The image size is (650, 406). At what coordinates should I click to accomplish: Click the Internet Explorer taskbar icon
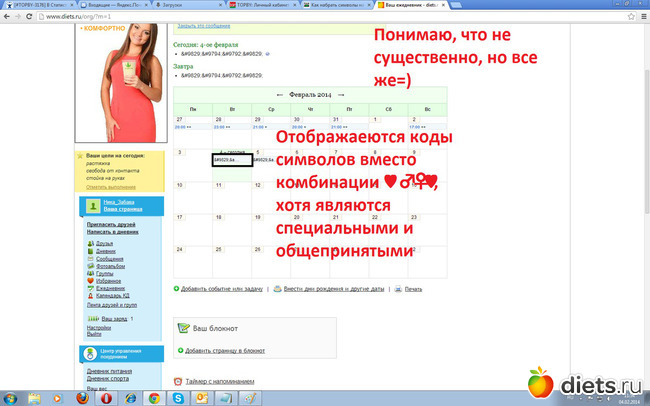coord(129,398)
